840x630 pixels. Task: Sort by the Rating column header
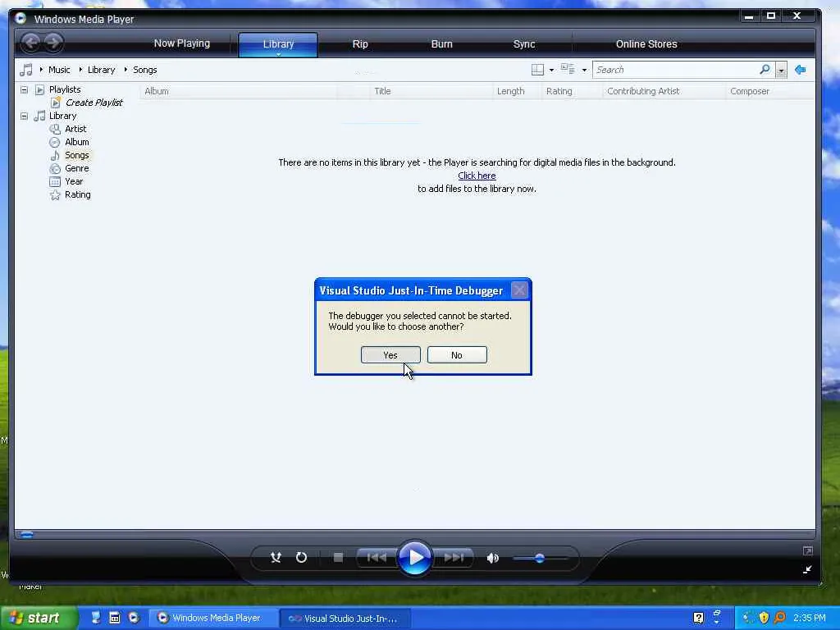572,91
